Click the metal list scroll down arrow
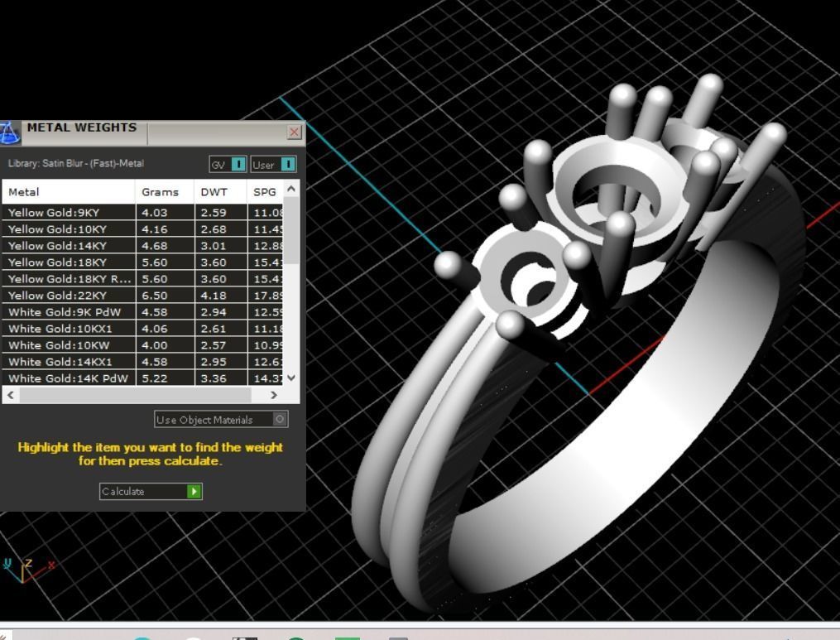Screen dimensions: 840x640 [x=290, y=378]
